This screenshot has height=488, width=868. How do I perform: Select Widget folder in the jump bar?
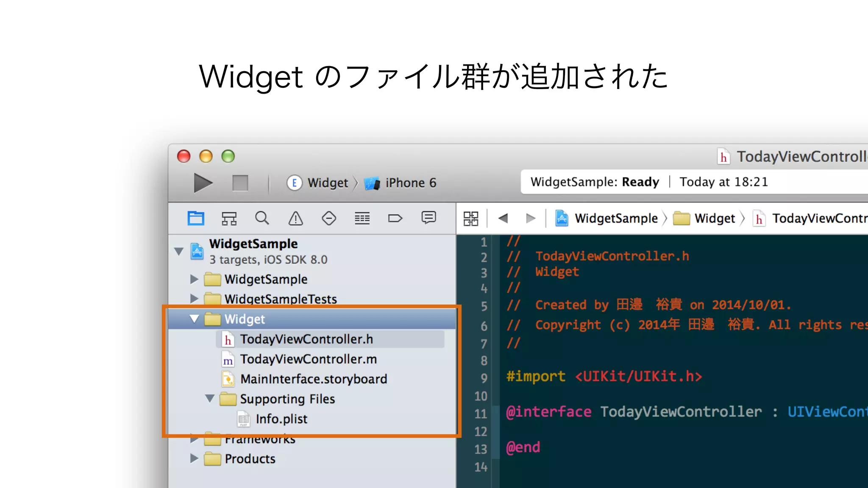704,219
